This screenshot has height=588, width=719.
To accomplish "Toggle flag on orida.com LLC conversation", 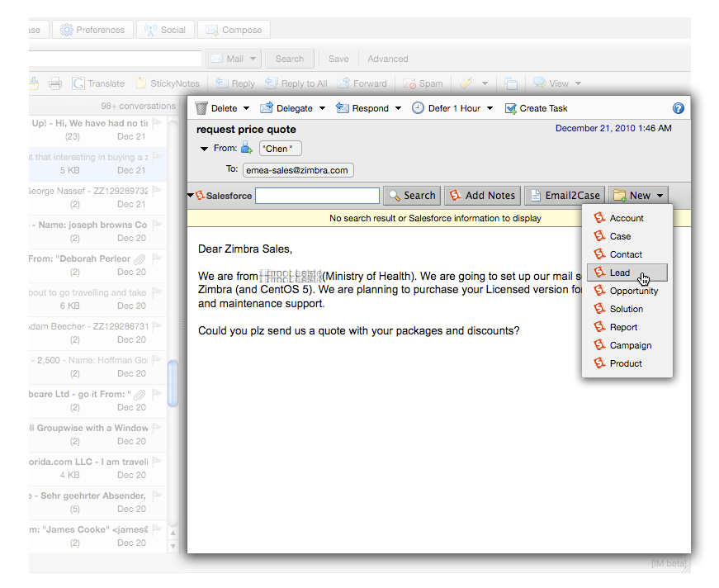I will tap(157, 462).
